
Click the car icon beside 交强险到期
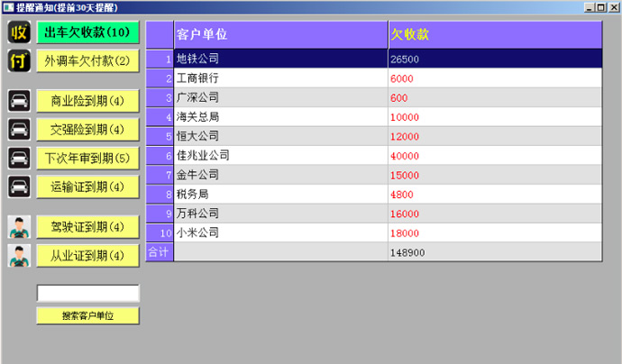click(19, 129)
